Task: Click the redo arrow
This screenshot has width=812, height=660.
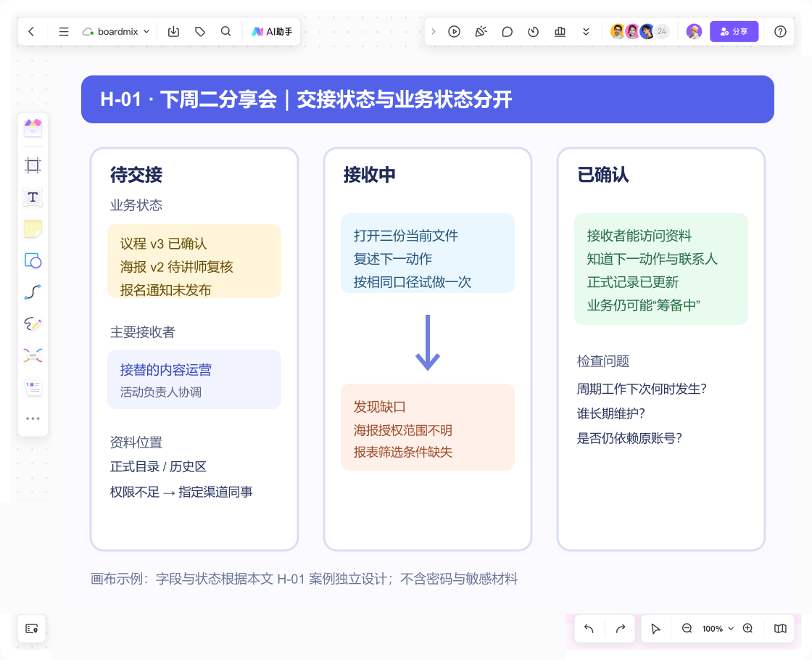Action: click(x=621, y=628)
